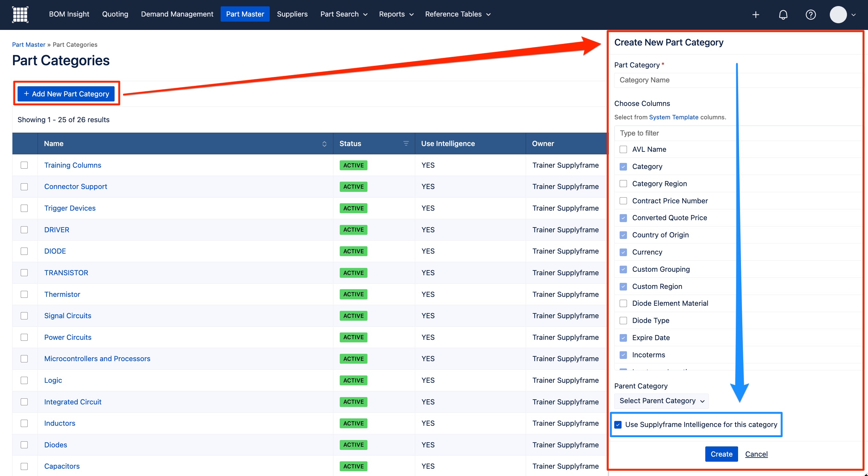Check the Diode Type column checkbox
The width and height of the screenshot is (868, 476).
pos(623,320)
